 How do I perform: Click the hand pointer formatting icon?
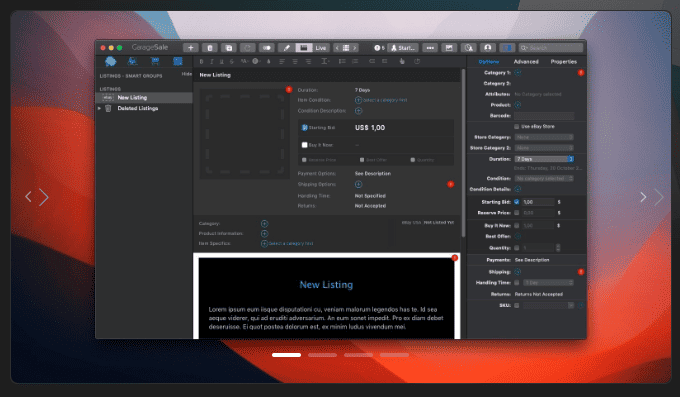point(402,61)
